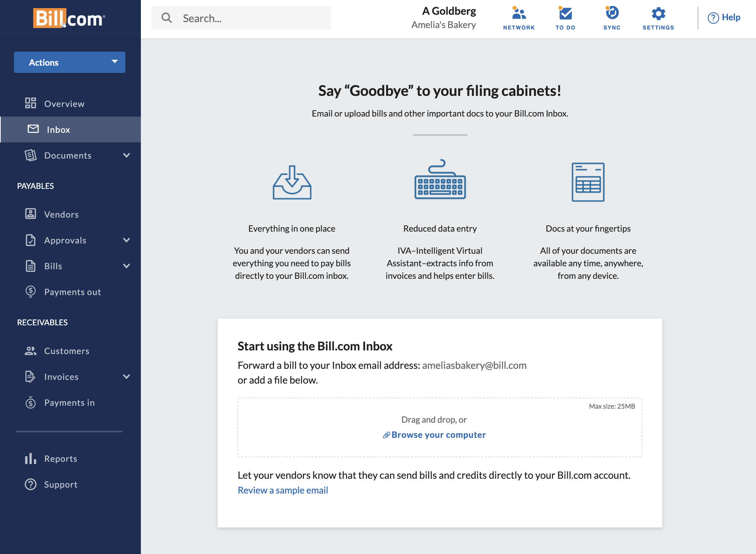756x554 pixels.
Task: Click the Bills document icon
Action: click(x=31, y=266)
